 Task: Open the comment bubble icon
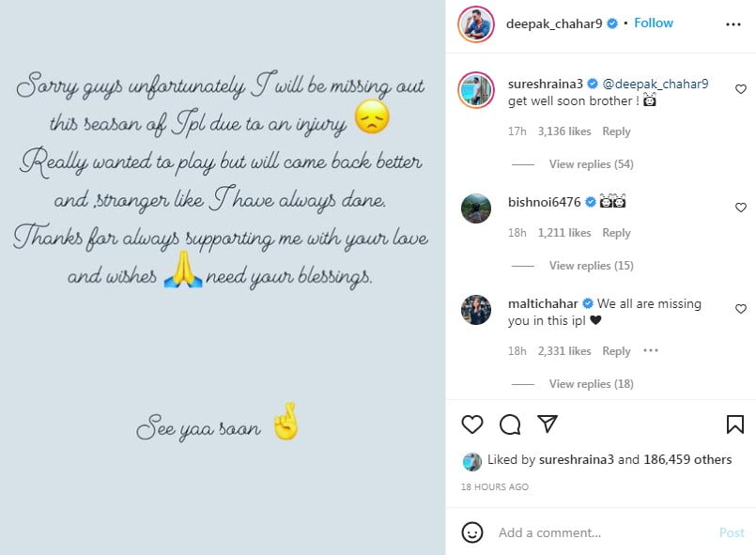point(510,424)
